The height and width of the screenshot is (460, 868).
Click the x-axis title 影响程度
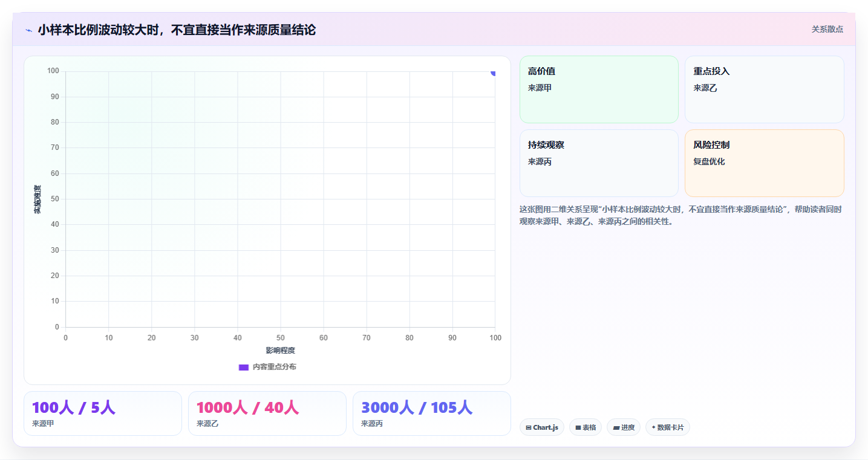point(280,351)
